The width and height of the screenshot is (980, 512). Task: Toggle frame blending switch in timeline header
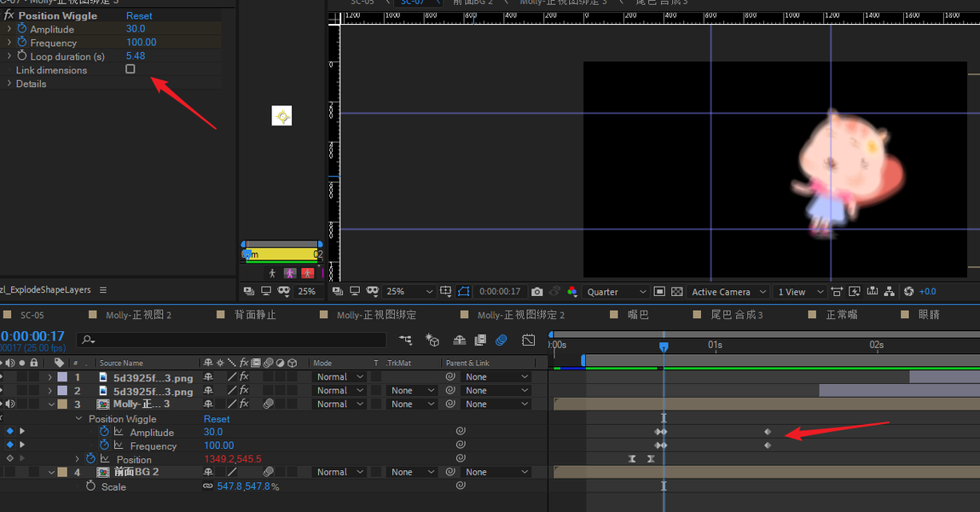tap(480, 340)
